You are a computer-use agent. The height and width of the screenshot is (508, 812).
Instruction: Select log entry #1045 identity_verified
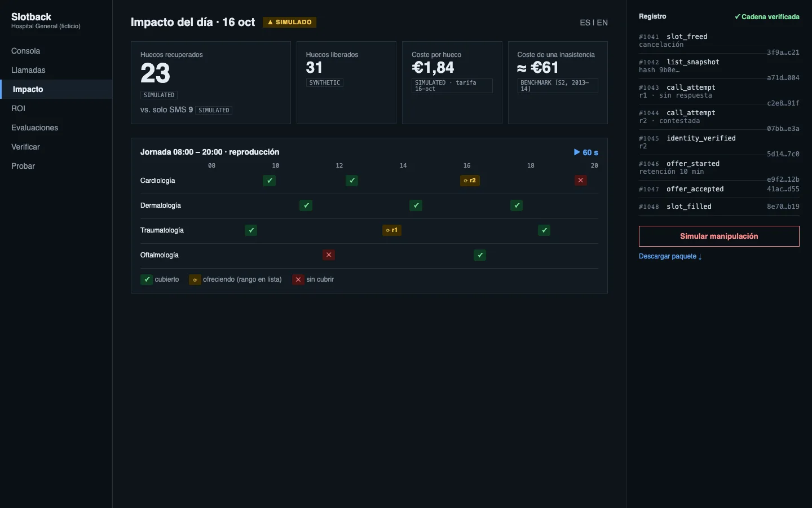point(719,142)
